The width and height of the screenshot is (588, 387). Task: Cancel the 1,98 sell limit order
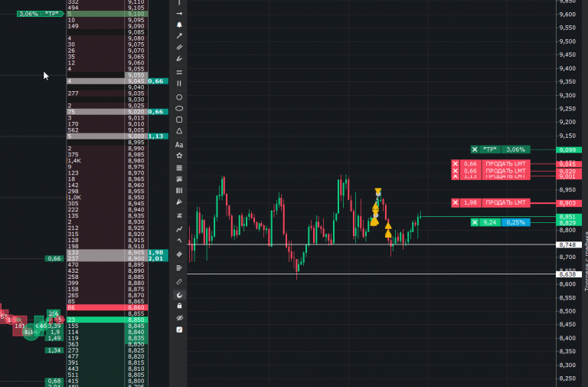point(456,203)
